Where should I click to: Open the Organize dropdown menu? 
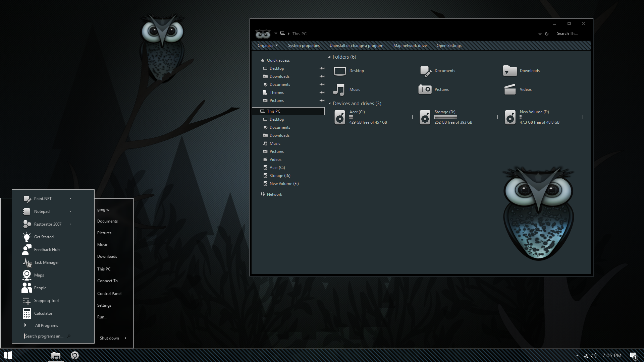tap(267, 45)
